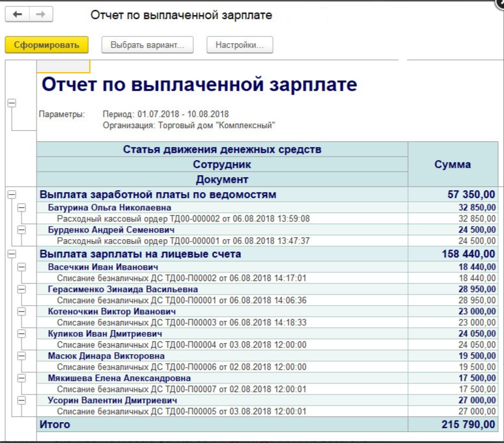Collapse the Выплата заработной платы по ведомостям group
Viewport: 504px width, 443px height.
click(x=11, y=194)
